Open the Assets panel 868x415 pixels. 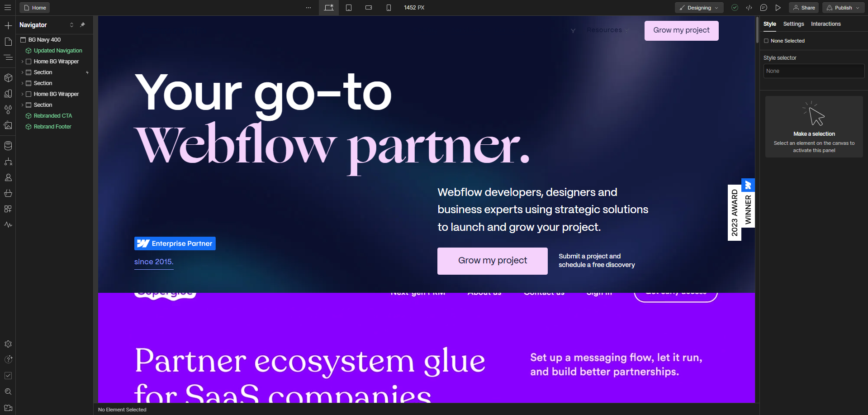8,125
